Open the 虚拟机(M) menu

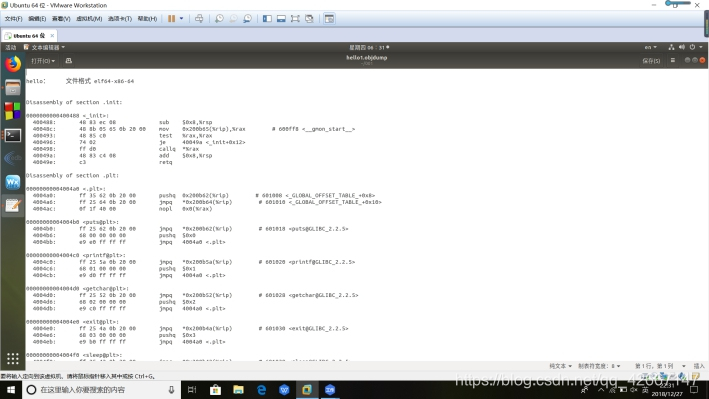pos(89,19)
